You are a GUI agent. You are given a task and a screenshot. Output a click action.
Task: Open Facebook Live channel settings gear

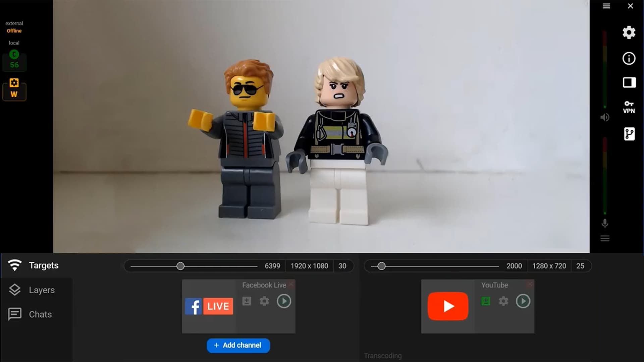(x=264, y=301)
